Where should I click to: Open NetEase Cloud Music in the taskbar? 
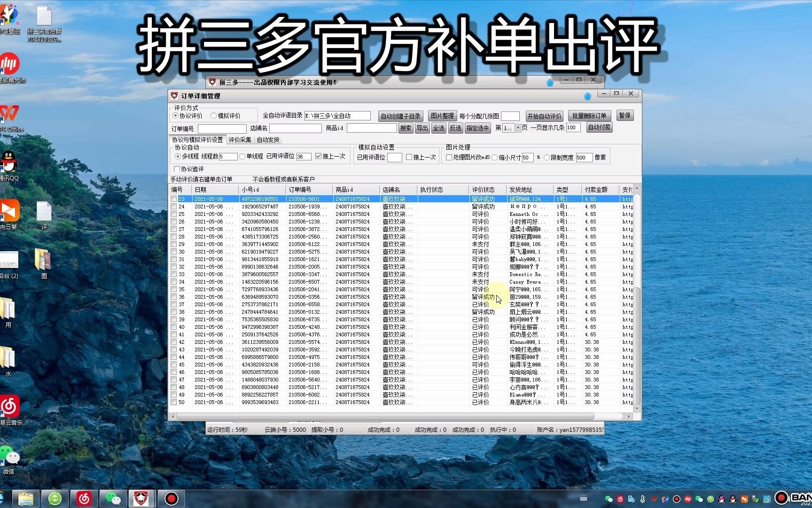[x=84, y=499]
